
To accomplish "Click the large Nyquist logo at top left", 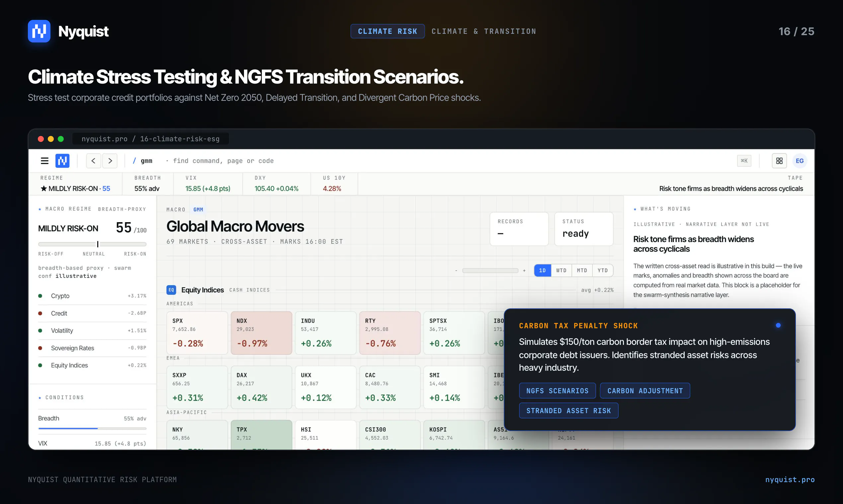I will [39, 31].
